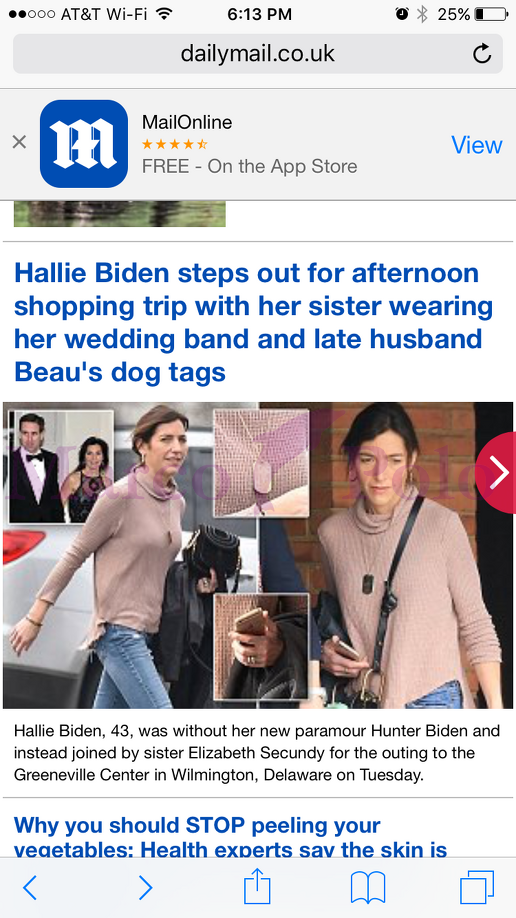Go back with Safari's back arrow

pyautogui.click(x=30, y=888)
